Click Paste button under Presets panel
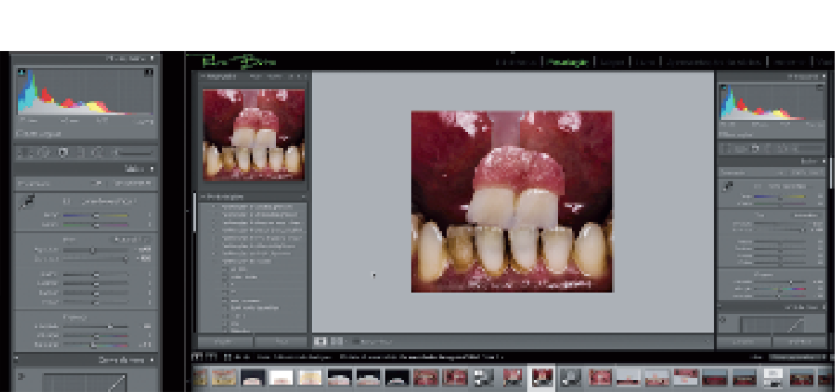835x392 pixels. click(x=281, y=341)
